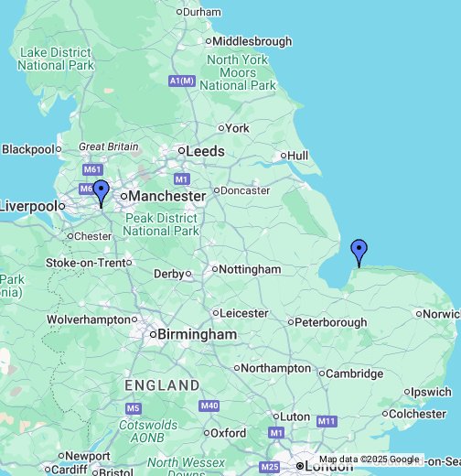Click the Nottingham city label
The width and height of the screenshot is (461, 476).
point(250,269)
